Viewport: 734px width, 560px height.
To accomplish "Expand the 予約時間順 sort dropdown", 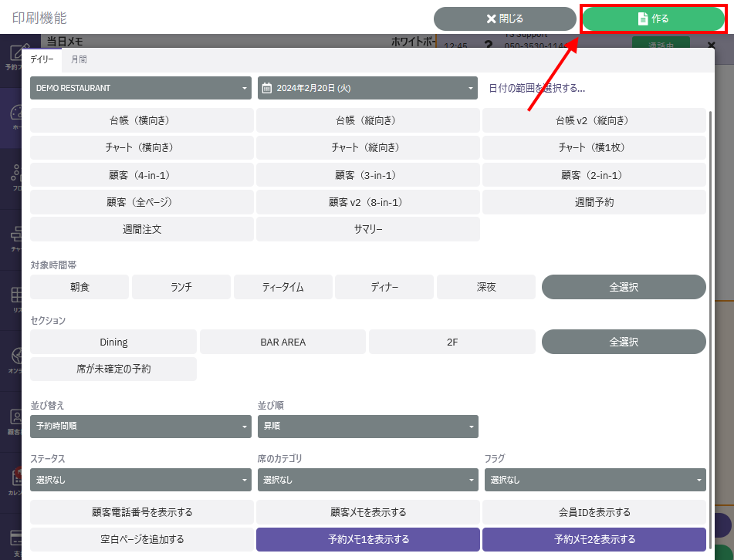I will coord(140,426).
